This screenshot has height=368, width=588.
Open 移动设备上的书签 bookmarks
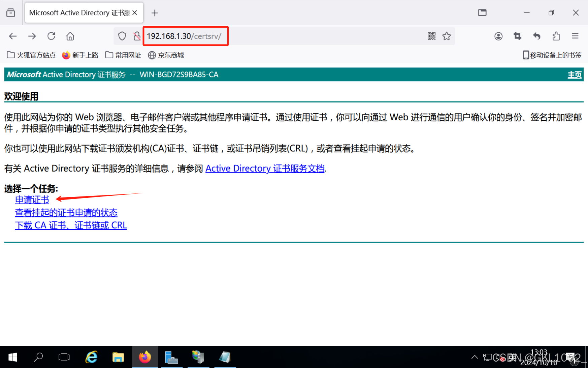click(552, 55)
